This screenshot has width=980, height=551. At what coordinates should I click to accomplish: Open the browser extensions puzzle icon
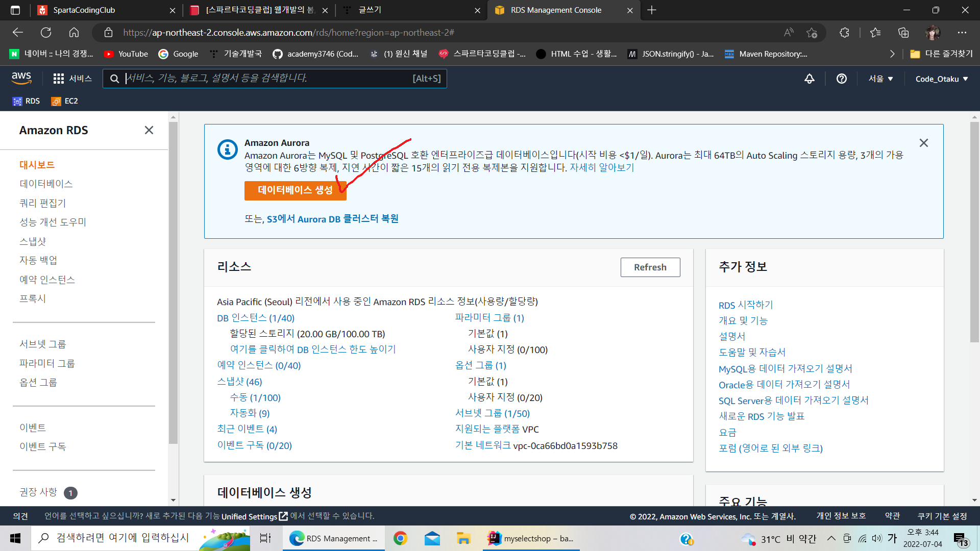[x=844, y=33]
